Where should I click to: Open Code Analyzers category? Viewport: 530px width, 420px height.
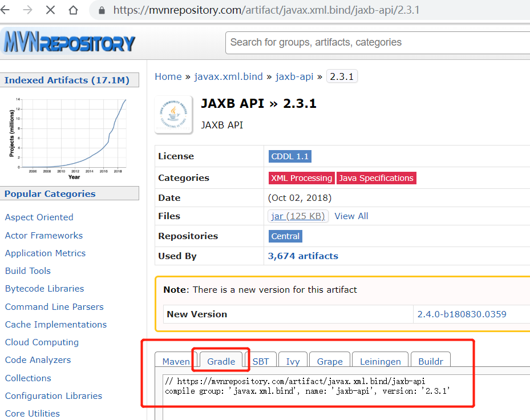pos(38,360)
